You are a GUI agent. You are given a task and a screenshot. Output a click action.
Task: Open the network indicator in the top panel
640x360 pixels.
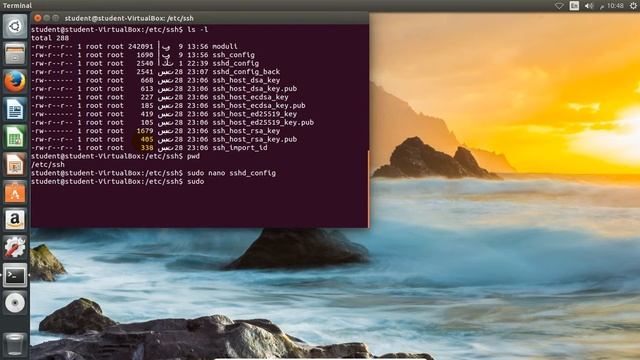coord(559,6)
